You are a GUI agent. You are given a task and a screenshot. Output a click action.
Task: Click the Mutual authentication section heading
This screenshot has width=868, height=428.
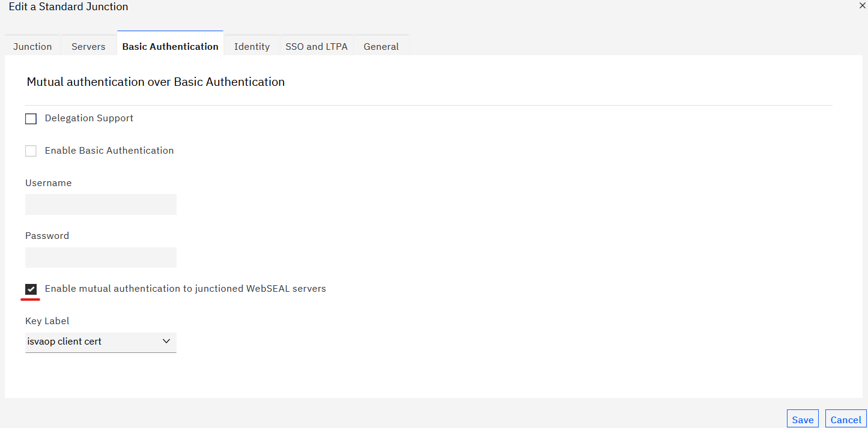pyautogui.click(x=155, y=82)
